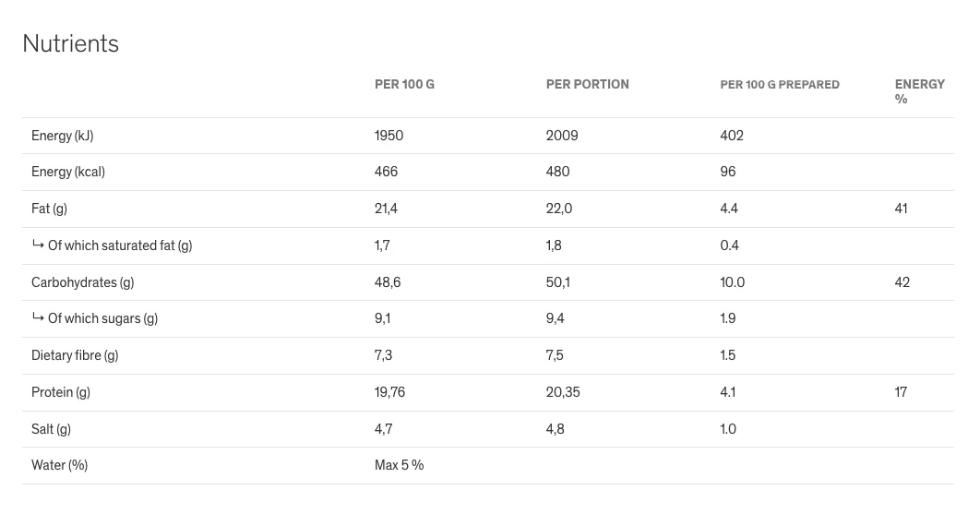
Task: Click the Max 5 % water value
Action: 399,465
